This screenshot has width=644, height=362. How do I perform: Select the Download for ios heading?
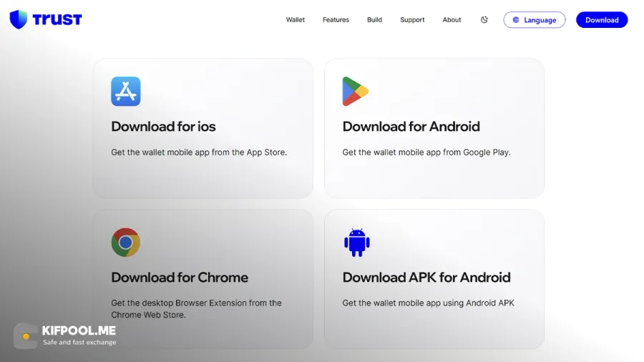pyautogui.click(x=163, y=127)
